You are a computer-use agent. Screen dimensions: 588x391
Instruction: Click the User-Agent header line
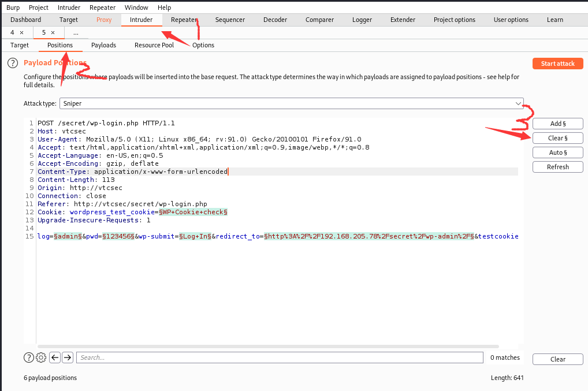(x=199, y=139)
